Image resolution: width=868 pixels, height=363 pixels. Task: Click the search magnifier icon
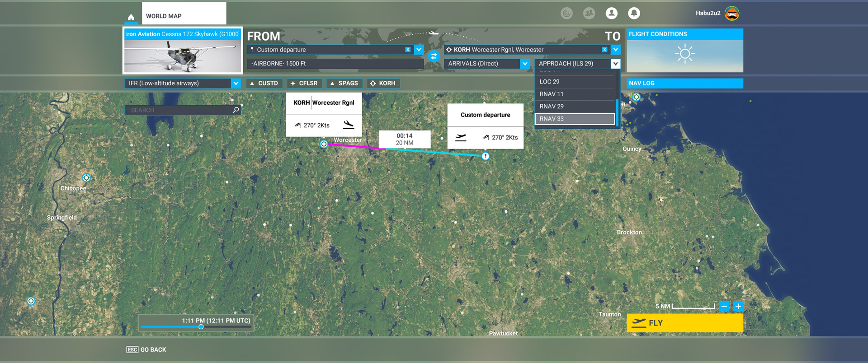(x=236, y=110)
